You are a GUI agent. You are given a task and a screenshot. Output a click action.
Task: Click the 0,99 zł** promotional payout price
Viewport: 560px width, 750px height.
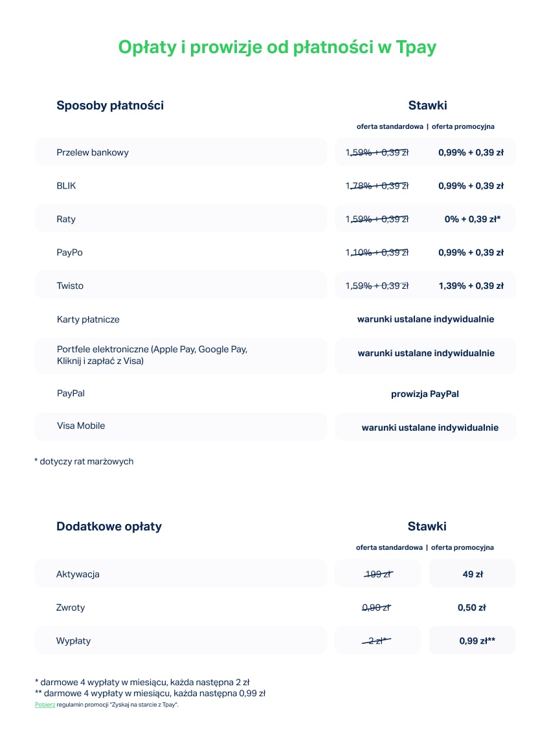(x=477, y=641)
